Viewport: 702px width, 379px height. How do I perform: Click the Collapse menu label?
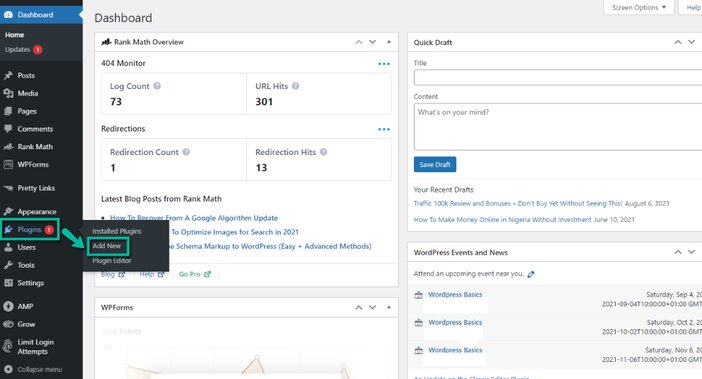pyautogui.click(x=40, y=369)
